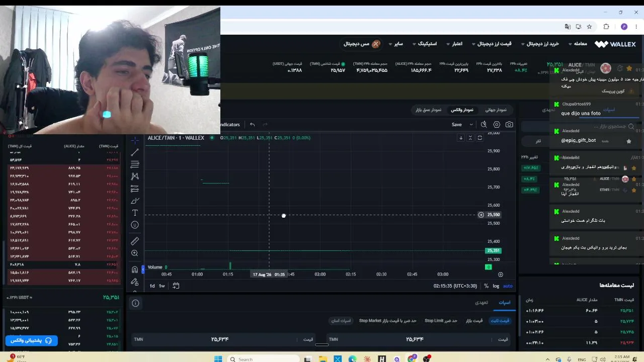This screenshot has width=644, height=362.
Task: Toggle magnet mode for drawings
Action: (135, 269)
